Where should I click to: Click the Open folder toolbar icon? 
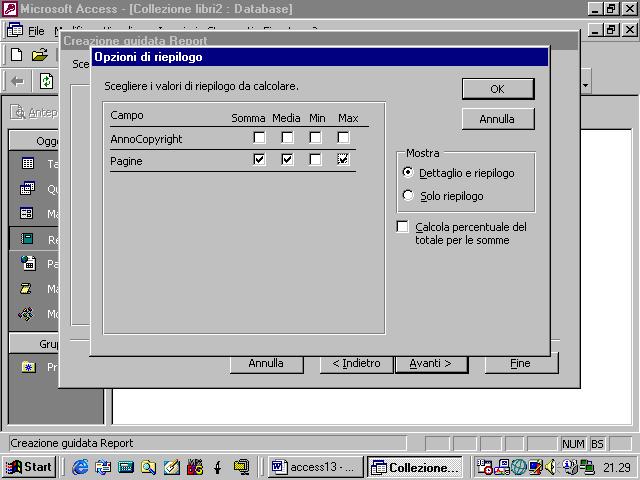40,55
